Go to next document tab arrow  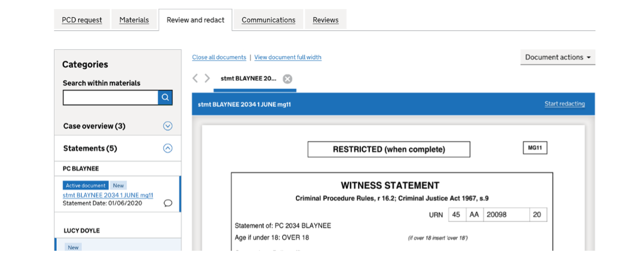click(207, 78)
